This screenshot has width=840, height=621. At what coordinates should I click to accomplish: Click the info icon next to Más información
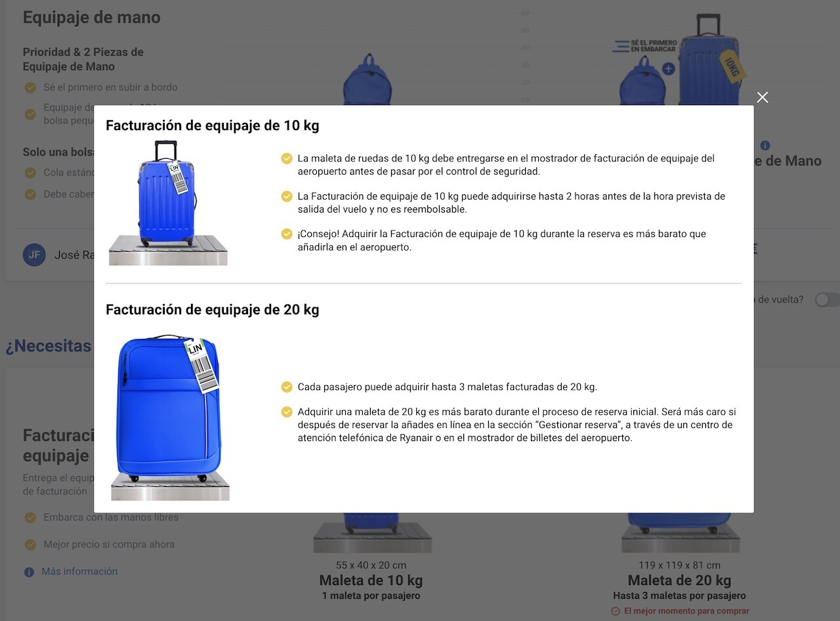point(29,572)
